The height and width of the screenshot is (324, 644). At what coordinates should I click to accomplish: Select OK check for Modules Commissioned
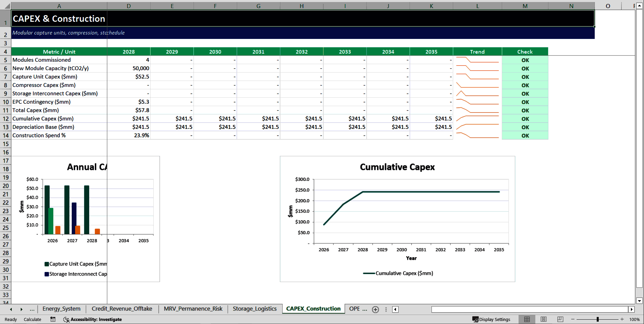coord(525,60)
